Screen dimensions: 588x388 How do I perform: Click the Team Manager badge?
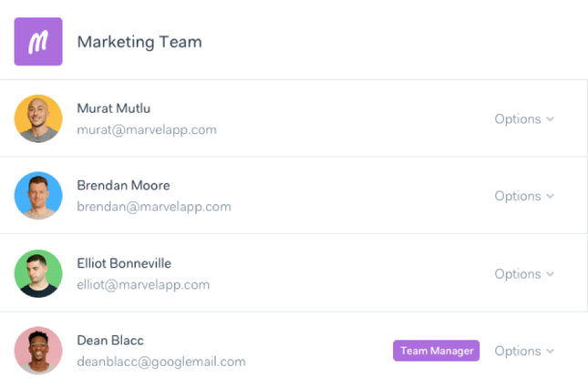click(436, 351)
